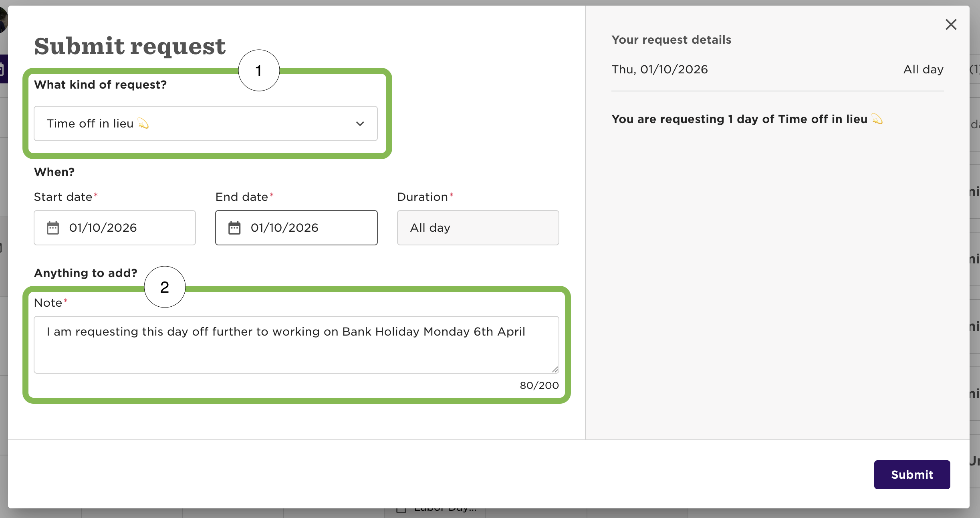Click into the End date field value
The height and width of the screenshot is (518, 980).
pyautogui.click(x=284, y=228)
